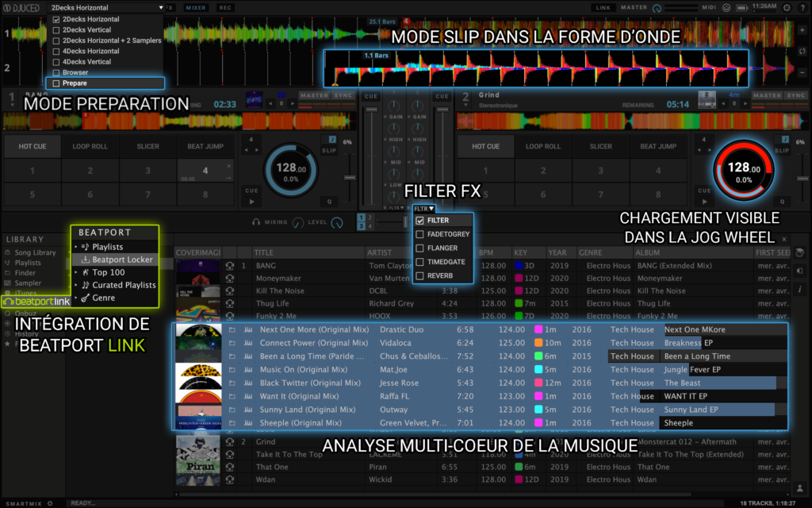Image resolution: width=812 pixels, height=508 pixels.
Task: Click the MIXER button in top bar
Action: (196, 7)
